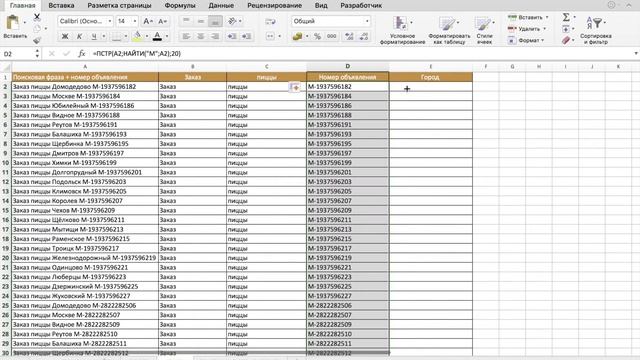The height and width of the screenshot is (360, 640).
Task: Align text to bottom of cell
Action: pos(215,21)
